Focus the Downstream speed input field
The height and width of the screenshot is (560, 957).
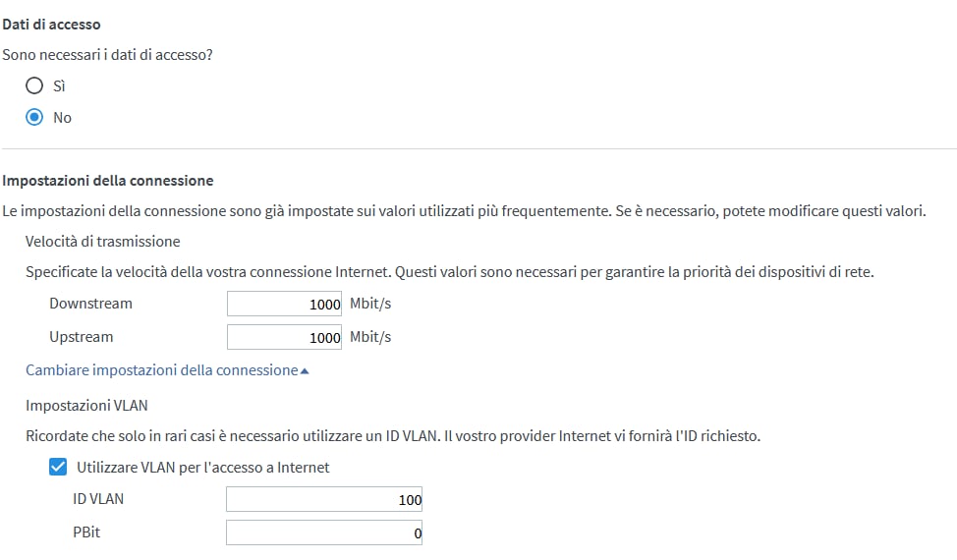[x=284, y=304]
